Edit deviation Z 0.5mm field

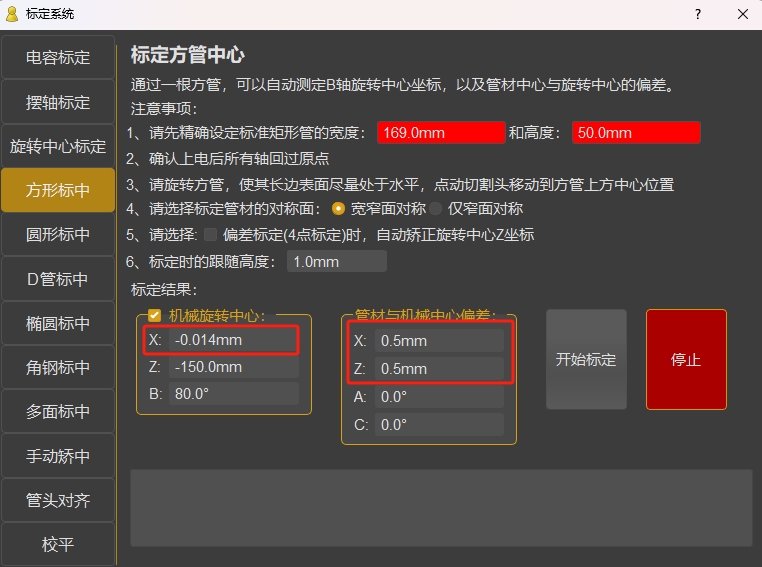tap(439, 369)
